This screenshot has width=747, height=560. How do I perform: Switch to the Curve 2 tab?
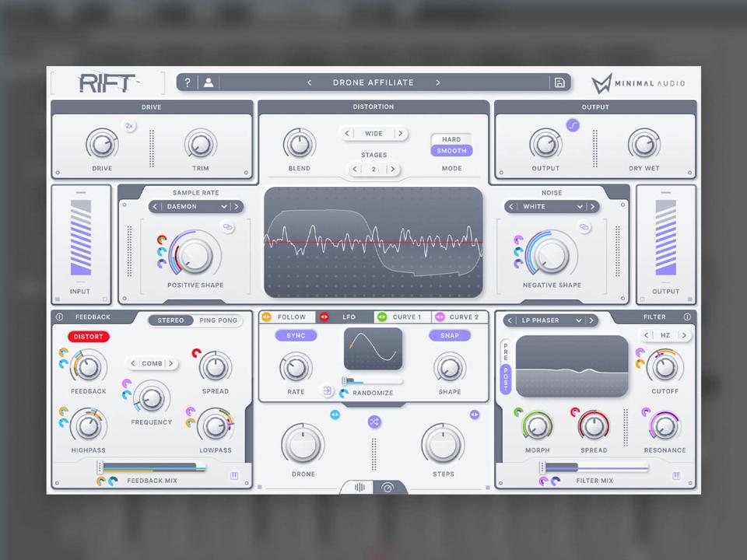460,317
